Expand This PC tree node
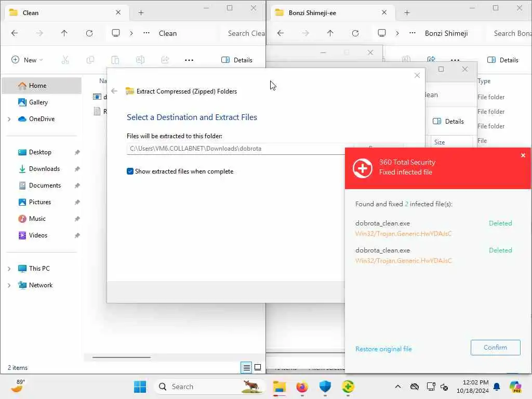 click(x=9, y=269)
